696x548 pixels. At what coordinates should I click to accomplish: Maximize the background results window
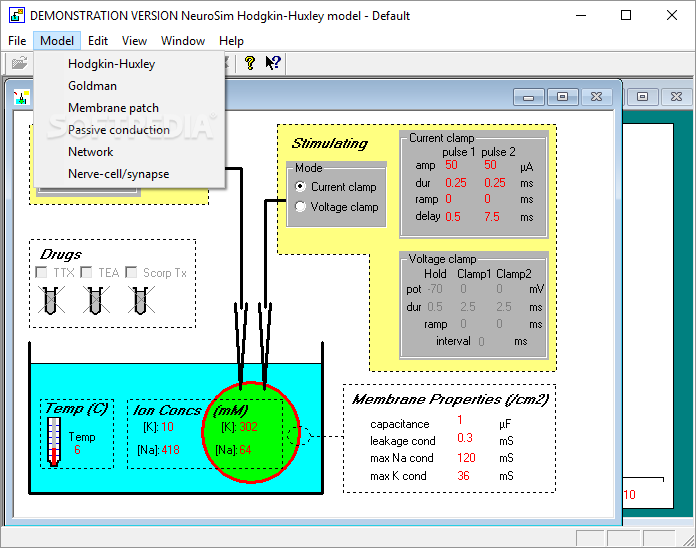[642, 97]
